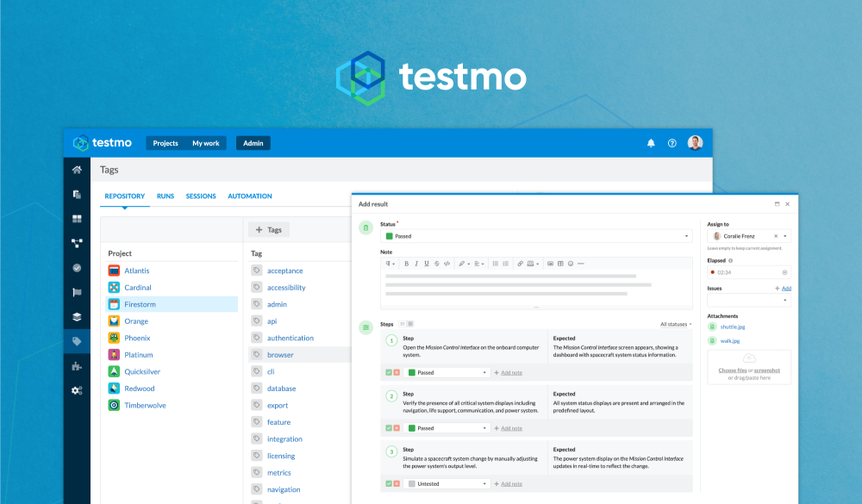Insert inline code in the Note editor
862x504 pixels.
pyautogui.click(x=447, y=264)
